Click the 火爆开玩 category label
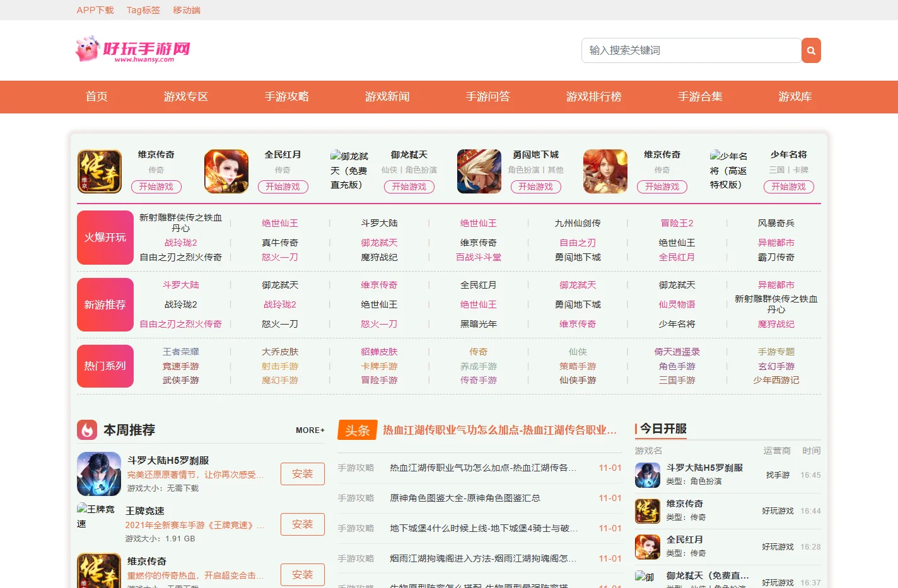Viewport: 898px width, 588px height. click(105, 238)
